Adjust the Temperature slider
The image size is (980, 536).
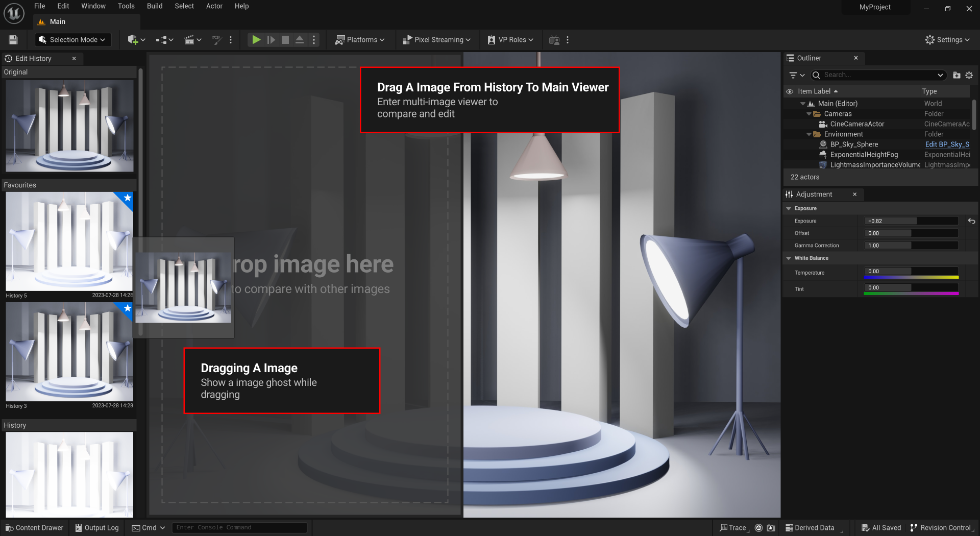click(x=911, y=272)
